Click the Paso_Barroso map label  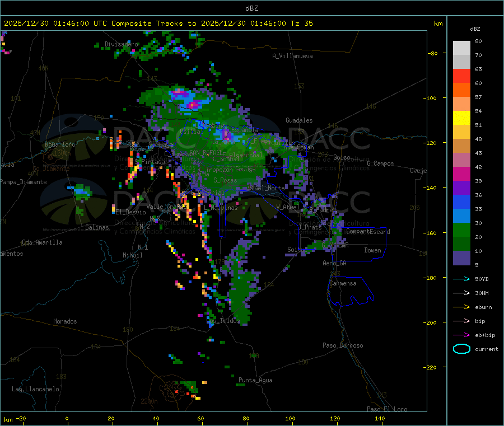coord(343,345)
